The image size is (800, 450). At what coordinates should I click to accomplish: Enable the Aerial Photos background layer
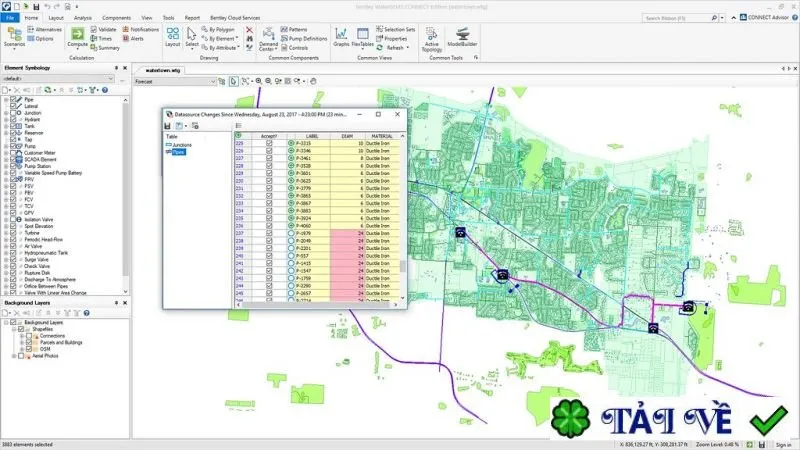21,356
